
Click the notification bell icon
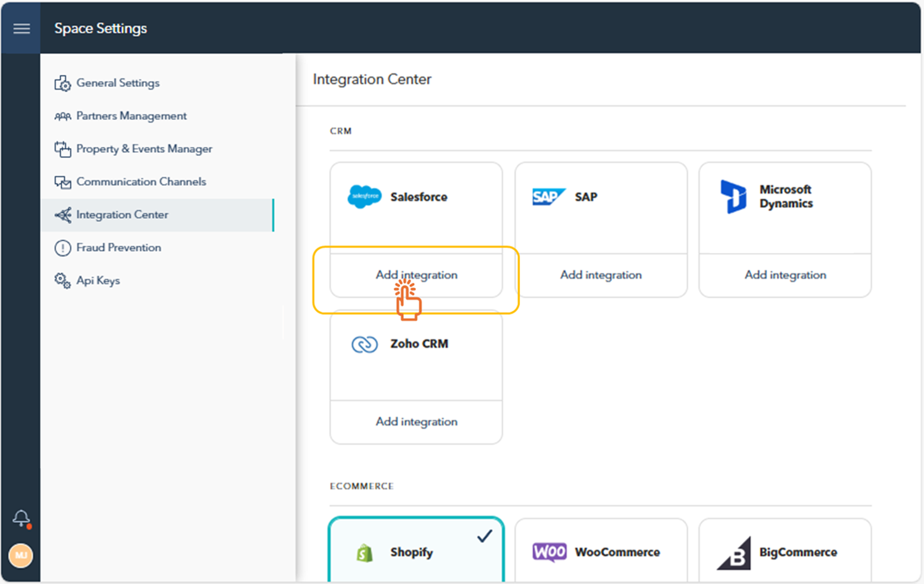[x=21, y=518]
